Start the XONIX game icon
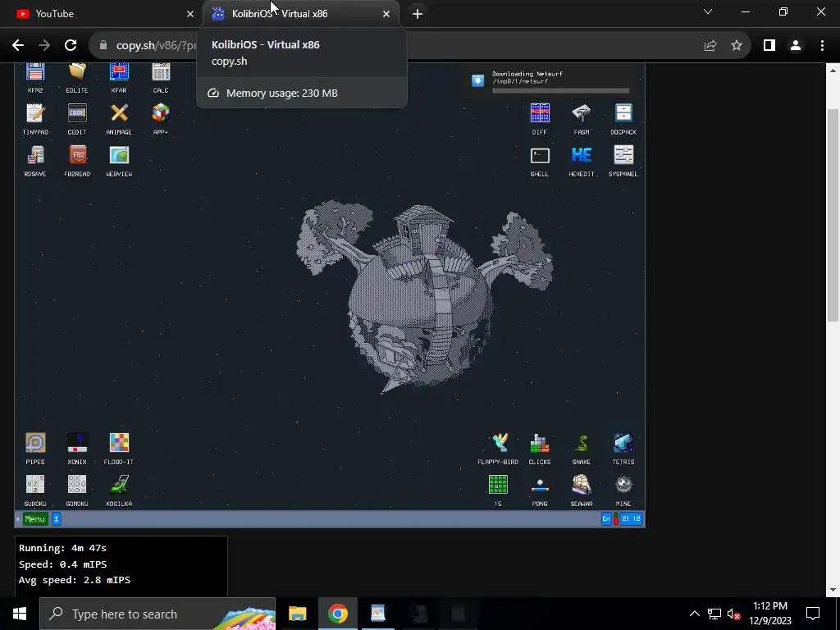Screen dimensions: 840x630 click(x=77, y=449)
